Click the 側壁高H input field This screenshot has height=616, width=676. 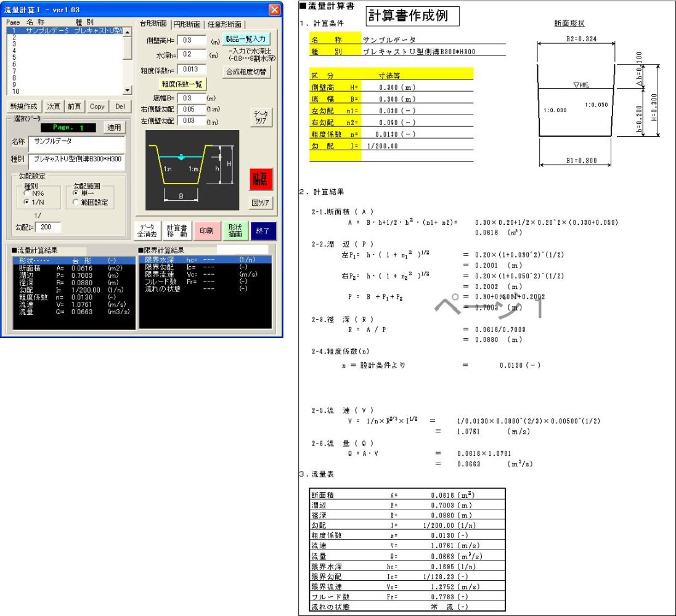192,41
